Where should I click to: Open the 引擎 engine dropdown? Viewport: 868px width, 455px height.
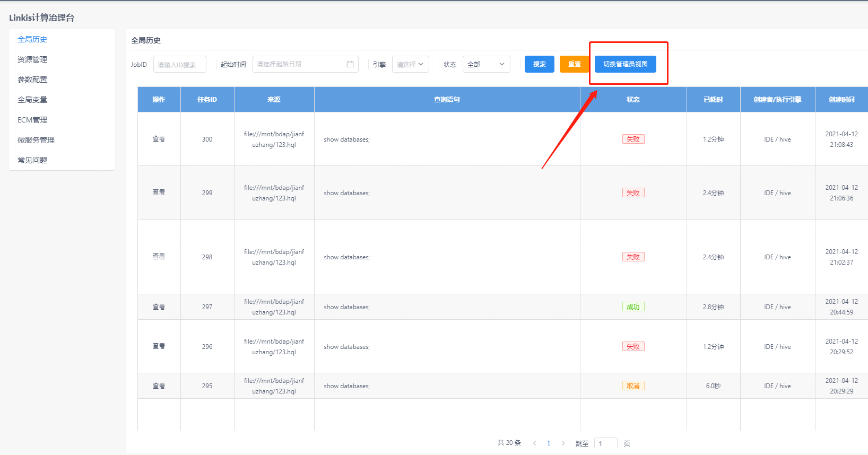(x=410, y=64)
